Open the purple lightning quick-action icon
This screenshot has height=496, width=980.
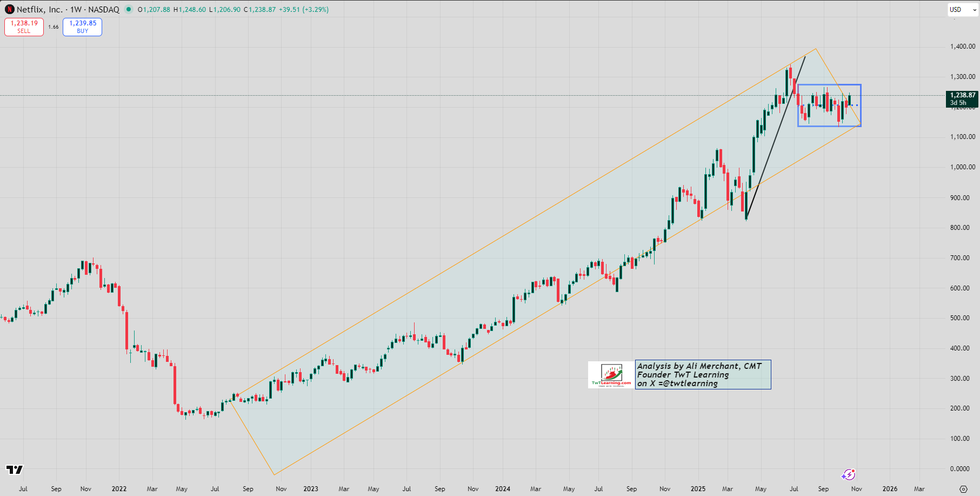848,474
